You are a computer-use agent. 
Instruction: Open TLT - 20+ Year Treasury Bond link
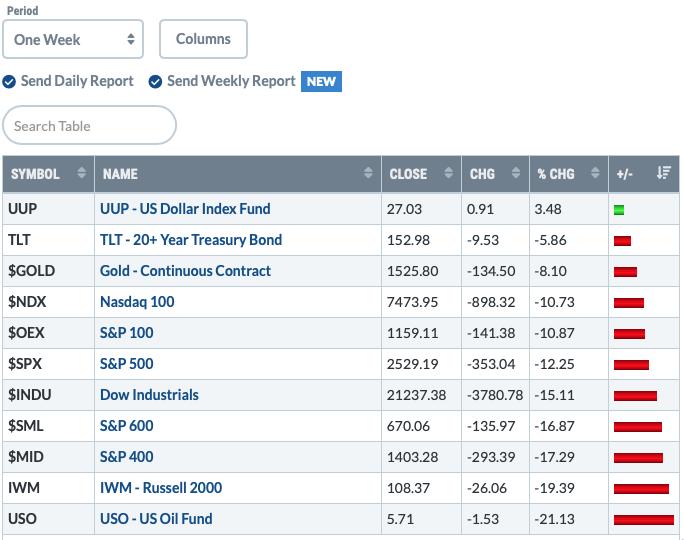coord(191,240)
